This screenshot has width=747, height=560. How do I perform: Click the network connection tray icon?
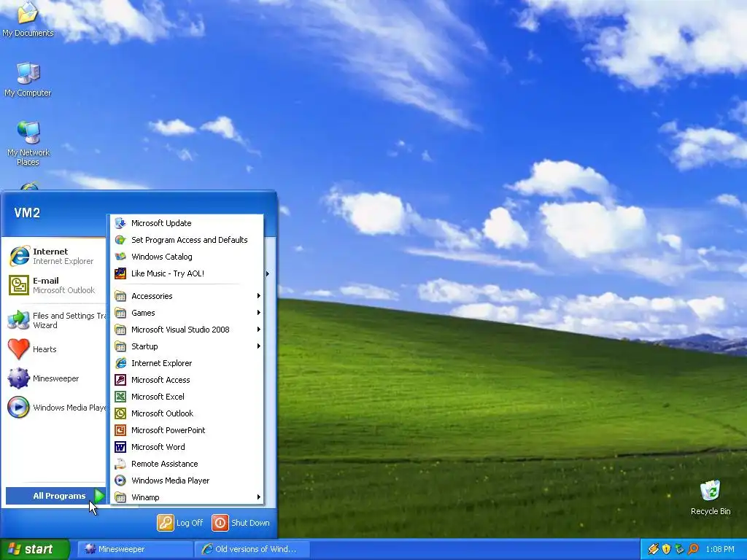pos(680,549)
